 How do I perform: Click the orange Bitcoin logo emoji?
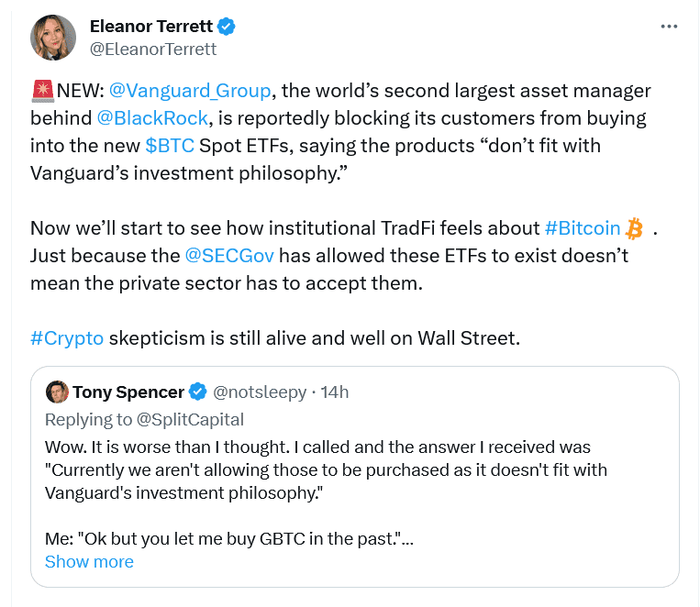[x=635, y=228]
